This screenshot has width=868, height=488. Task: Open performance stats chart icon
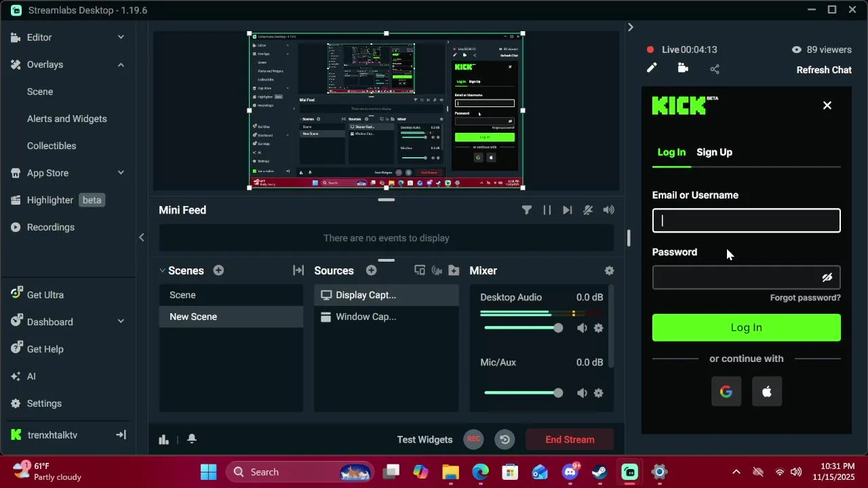tap(163, 439)
